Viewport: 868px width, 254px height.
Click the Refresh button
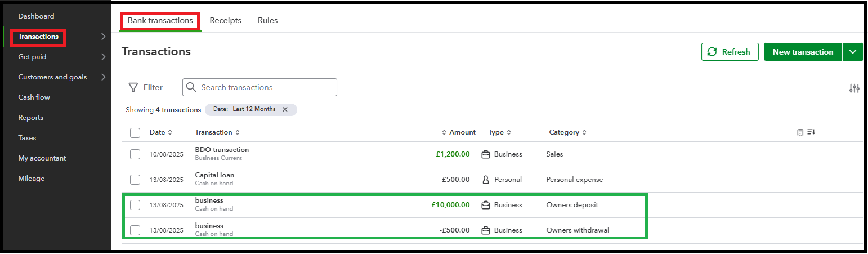(730, 52)
